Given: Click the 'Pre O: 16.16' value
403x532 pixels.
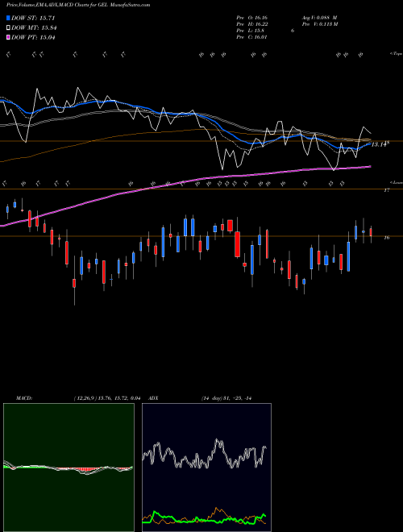Looking at the screenshot, I should pyautogui.click(x=251, y=18).
